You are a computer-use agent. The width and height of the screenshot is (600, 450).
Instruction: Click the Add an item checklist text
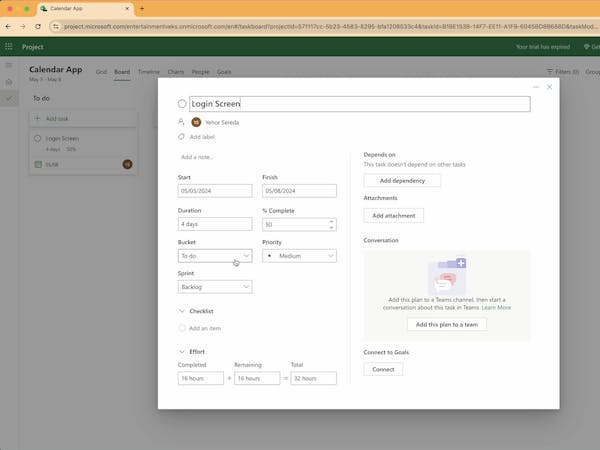click(x=205, y=328)
